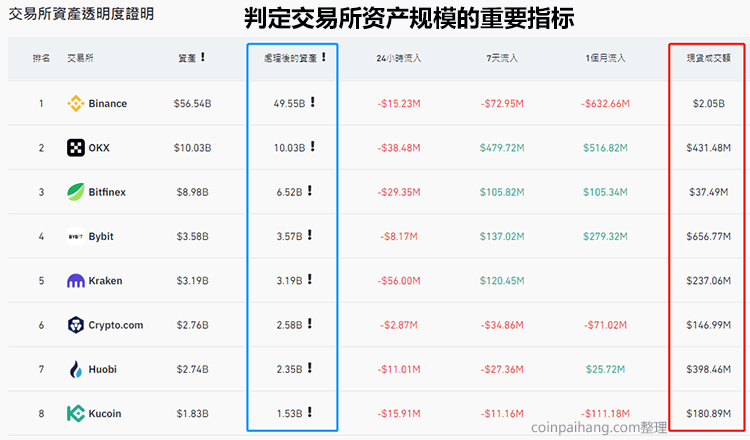
Task: Open the OKX exchange link
Action: coord(99,148)
